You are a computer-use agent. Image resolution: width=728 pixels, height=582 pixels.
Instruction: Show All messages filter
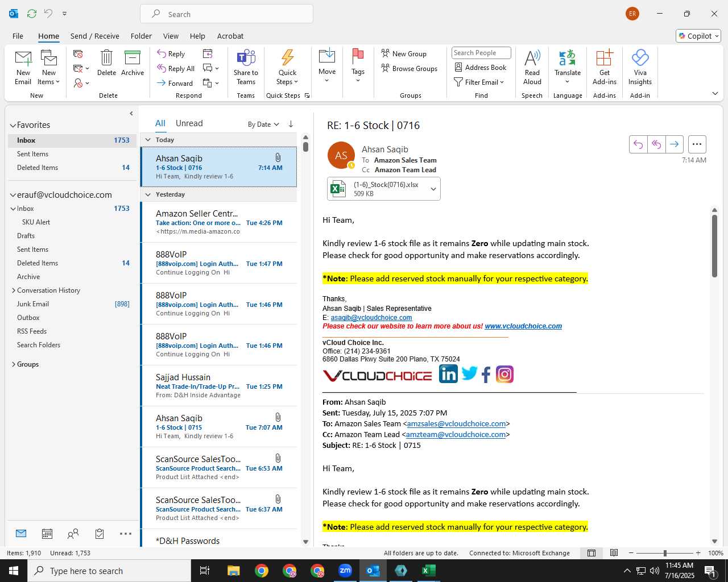pyautogui.click(x=160, y=123)
